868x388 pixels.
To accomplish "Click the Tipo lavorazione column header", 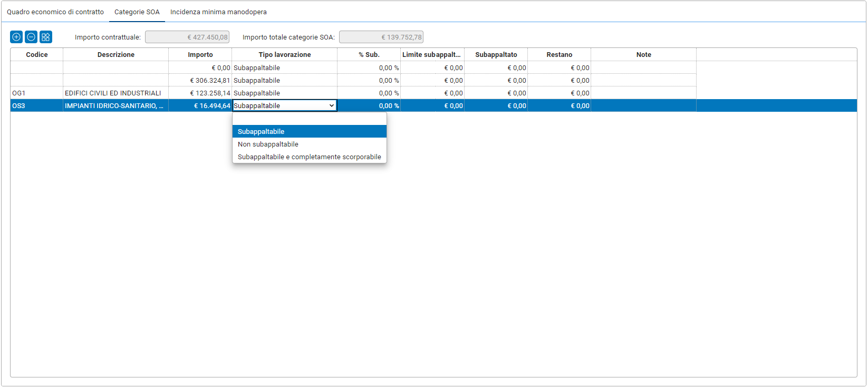I will (x=284, y=55).
